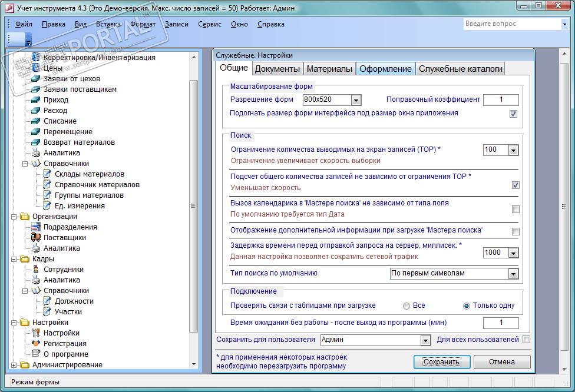Collapse the Организации tree node

(x=14, y=217)
